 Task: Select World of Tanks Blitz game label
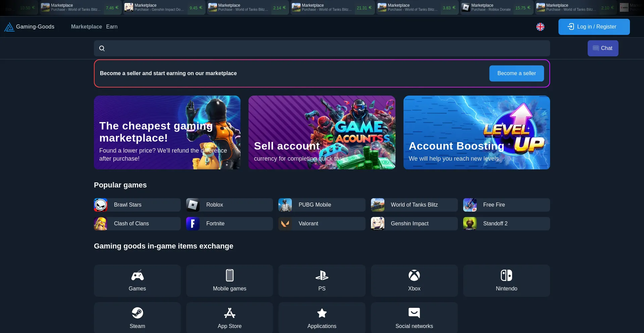pyautogui.click(x=414, y=205)
